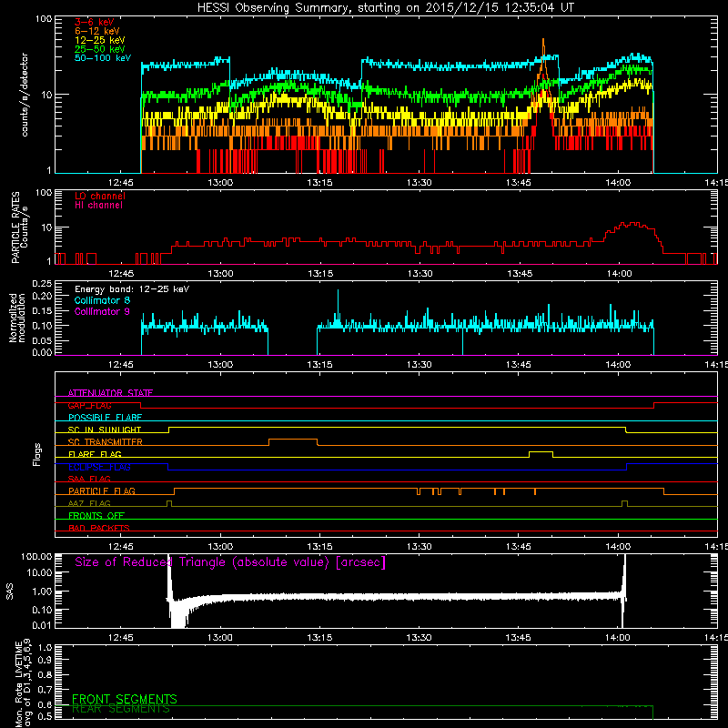Click 13:45 tick label under SAS plot
This screenshot has height=728, width=728.
[518, 637]
